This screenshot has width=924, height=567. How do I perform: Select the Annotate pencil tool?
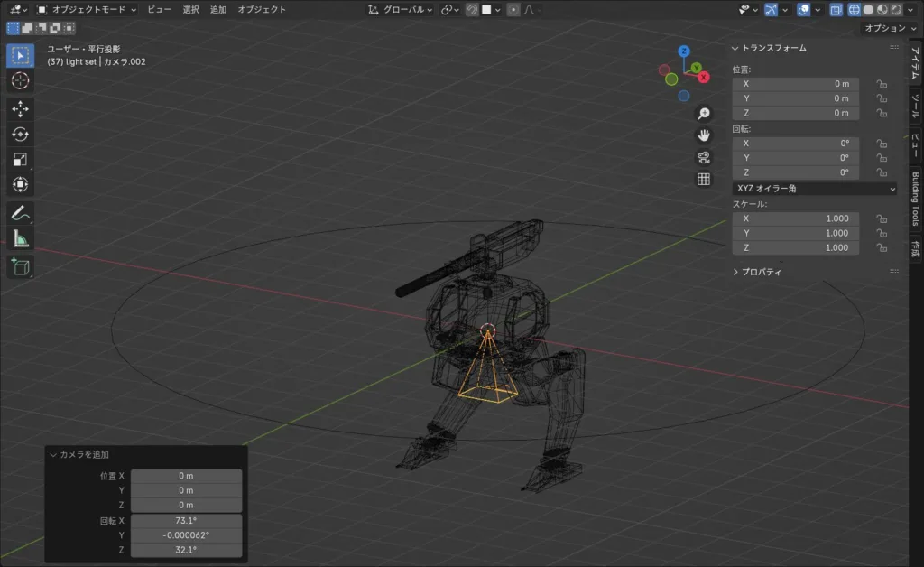(x=20, y=213)
